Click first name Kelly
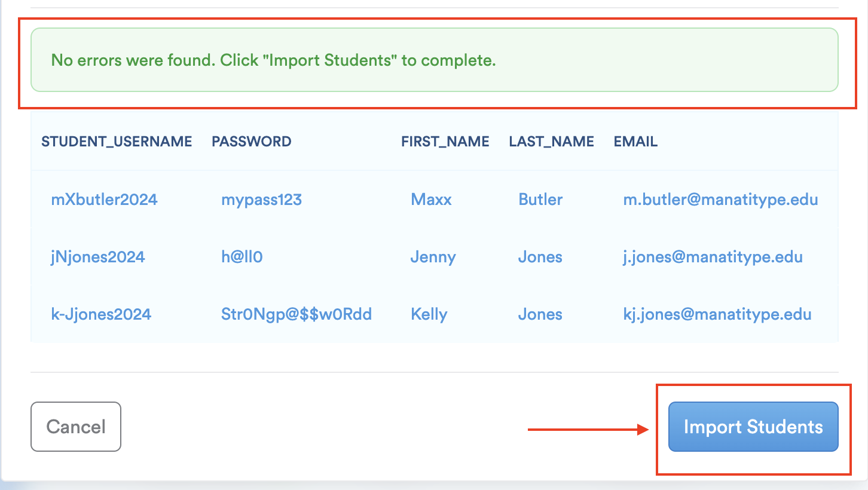 tap(429, 314)
